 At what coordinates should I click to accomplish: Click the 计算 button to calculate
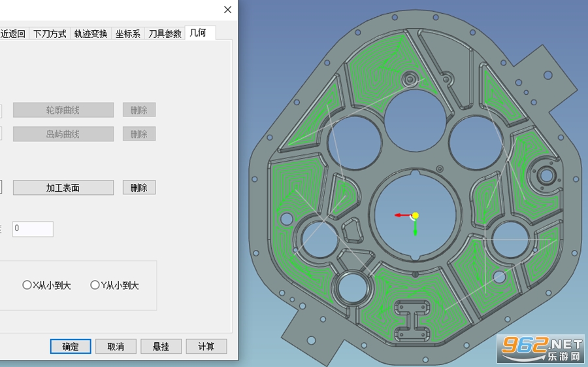(x=206, y=346)
